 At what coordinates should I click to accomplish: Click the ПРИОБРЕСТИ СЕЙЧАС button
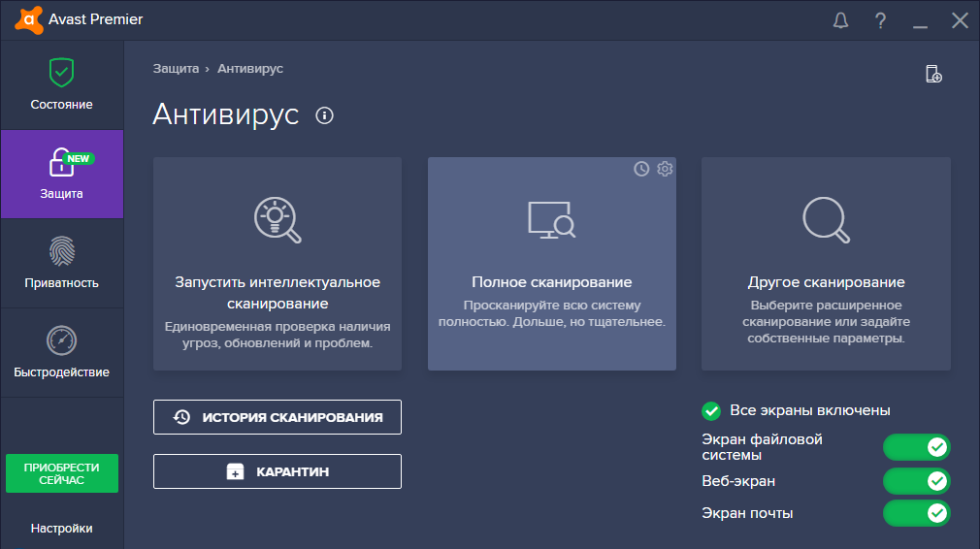point(62,473)
